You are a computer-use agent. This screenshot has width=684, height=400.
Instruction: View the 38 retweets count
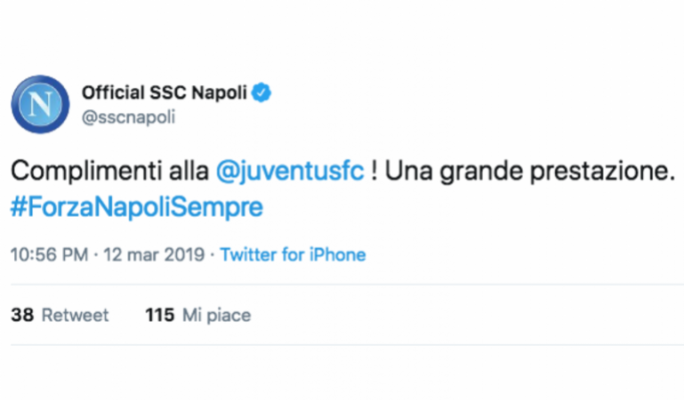point(22,315)
